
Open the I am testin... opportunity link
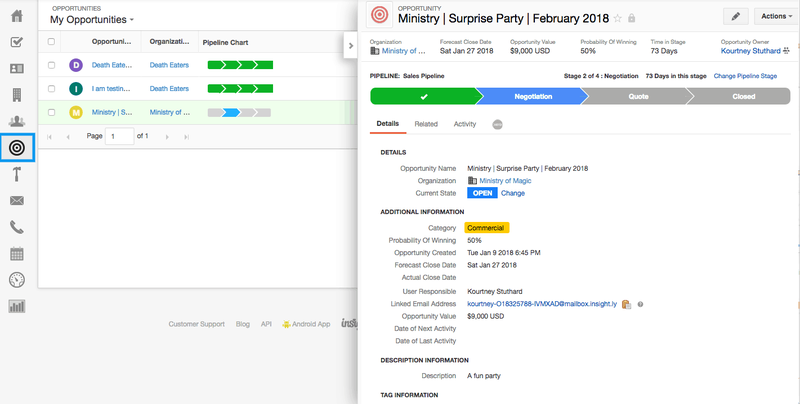tap(111, 89)
